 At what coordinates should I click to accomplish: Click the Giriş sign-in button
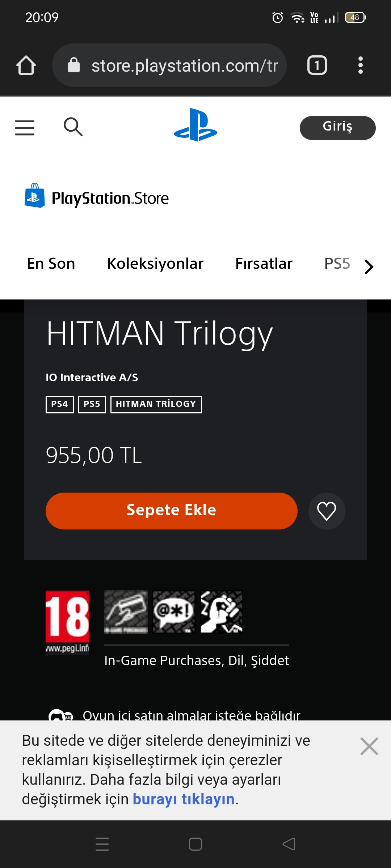pos(338,128)
